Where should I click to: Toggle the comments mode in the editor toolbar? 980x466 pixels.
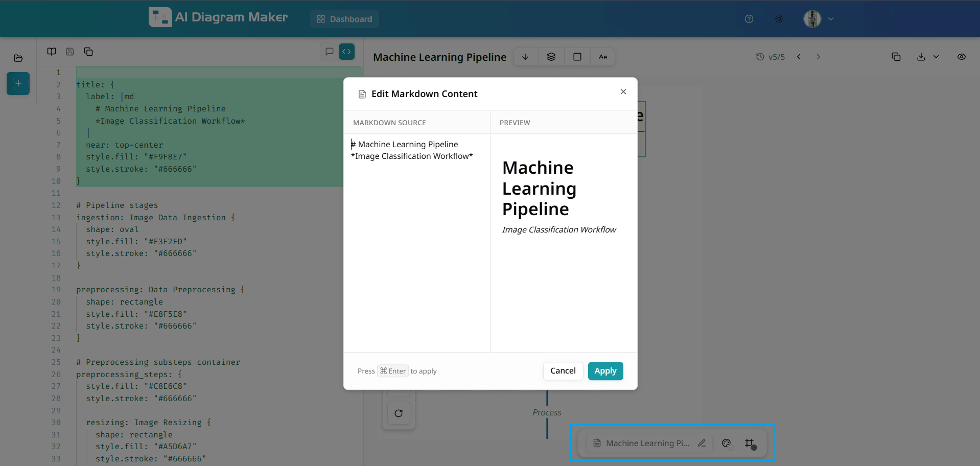[x=329, y=51]
